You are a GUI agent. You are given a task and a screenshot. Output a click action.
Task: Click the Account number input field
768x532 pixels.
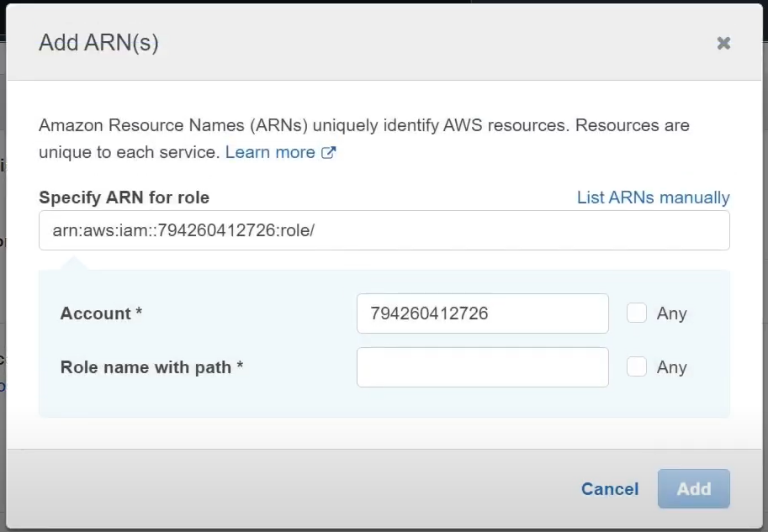tap(483, 313)
